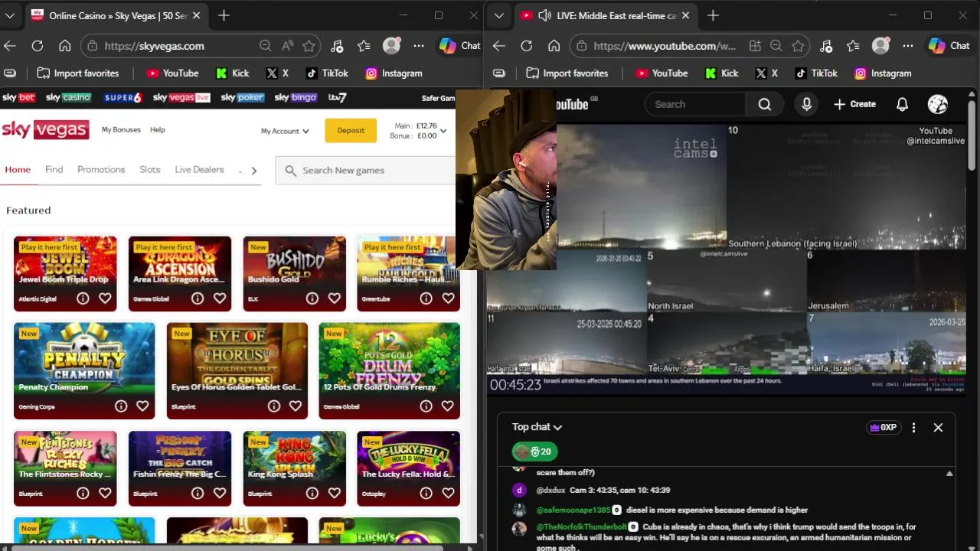
Task: Open live chat more options menu
Action: click(913, 428)
